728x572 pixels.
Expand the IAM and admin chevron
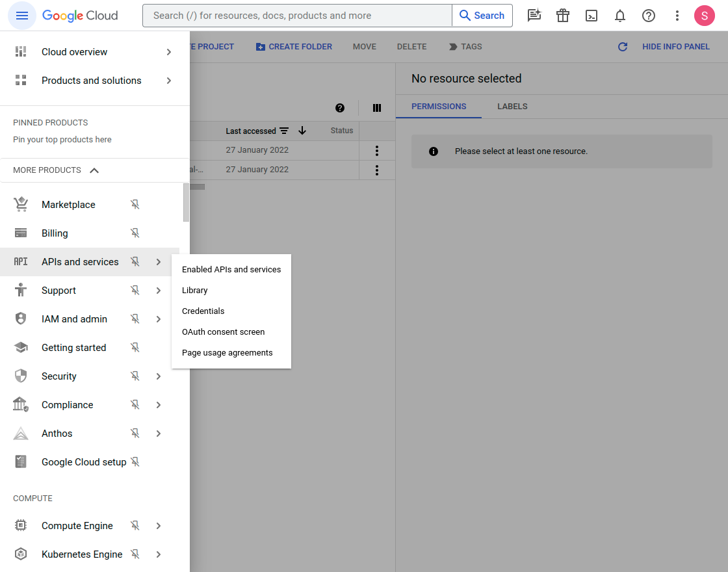click(159, 319)
